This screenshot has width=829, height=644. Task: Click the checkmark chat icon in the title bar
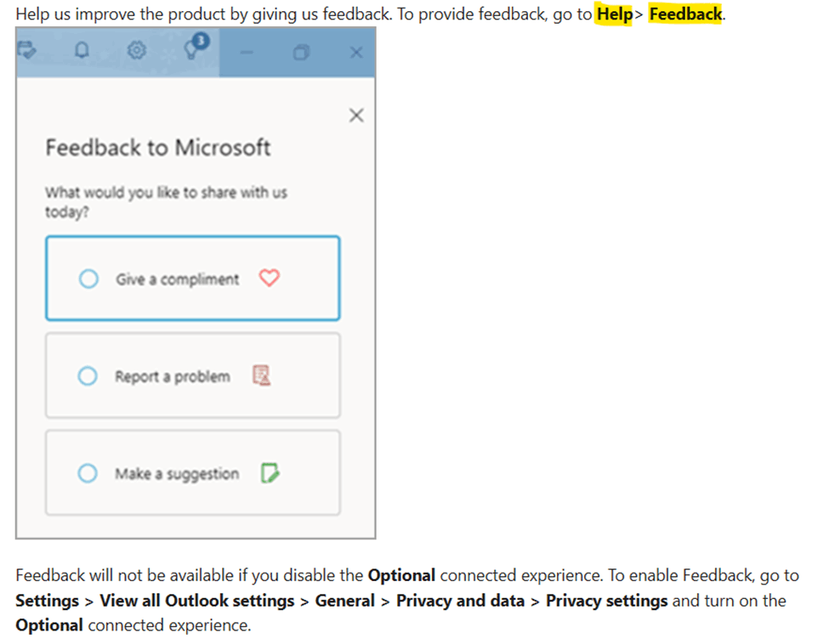point(26,51)
